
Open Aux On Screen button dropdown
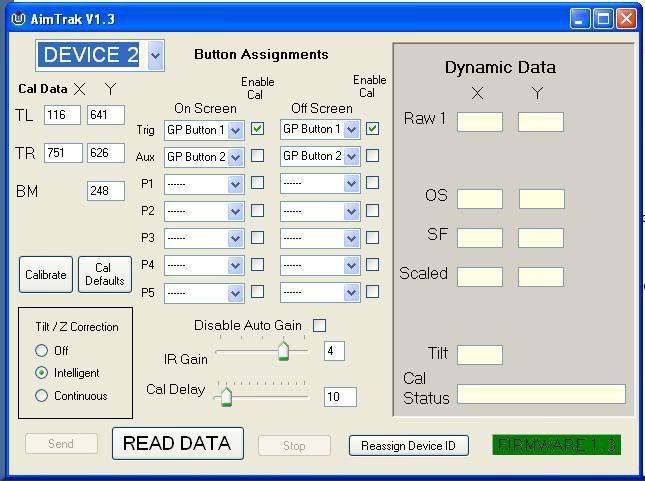pyautogui.click(x=235, y=158)
